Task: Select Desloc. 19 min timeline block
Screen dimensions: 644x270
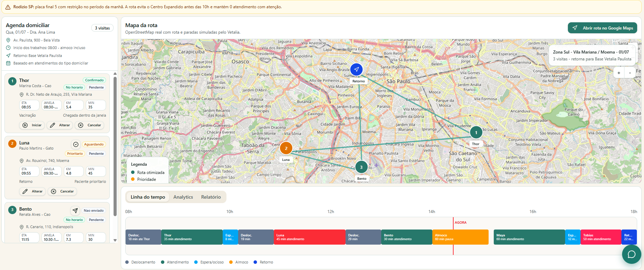Action: (256, 237)
